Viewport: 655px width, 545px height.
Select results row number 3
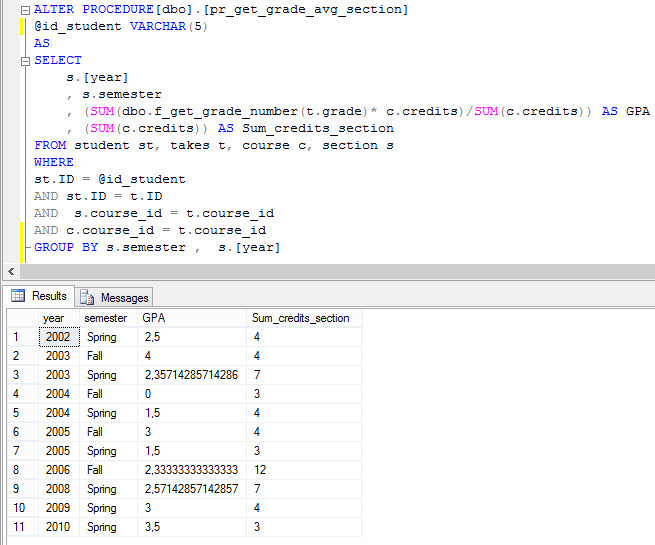[23, 375]
